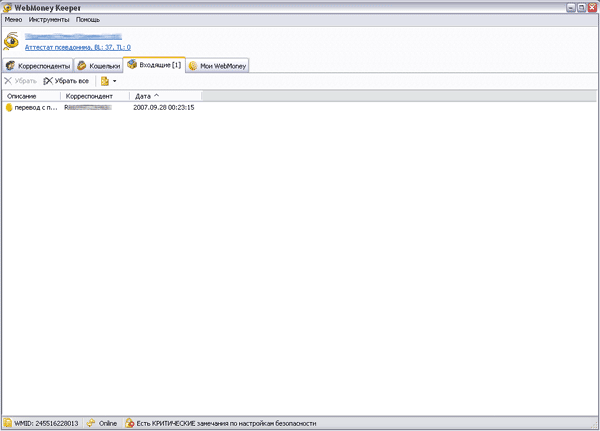Click the blurred correspondent purse cell
The width and height of the screenshot is (600, 431).
88,108
